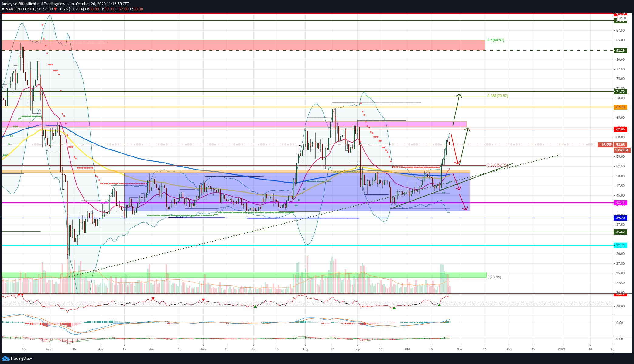The image size is (634, 364).
Task: Click the Apr date axis label
Action: click(x=101, y=349)
